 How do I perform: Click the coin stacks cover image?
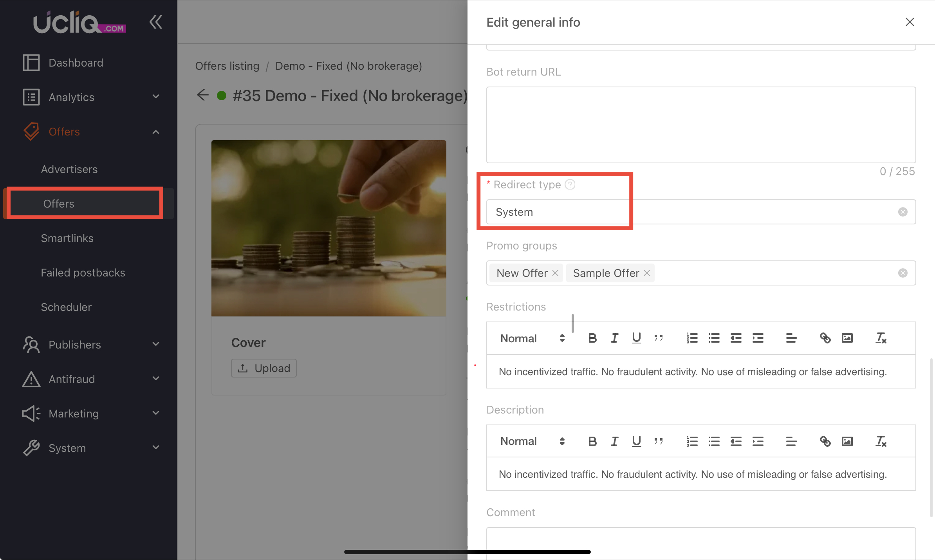329,228
